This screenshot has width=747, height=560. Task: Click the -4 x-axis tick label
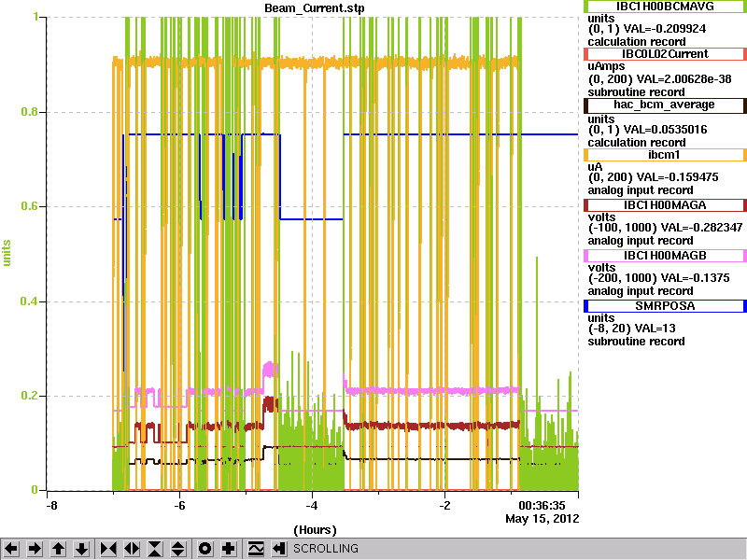tap(312, 505)
